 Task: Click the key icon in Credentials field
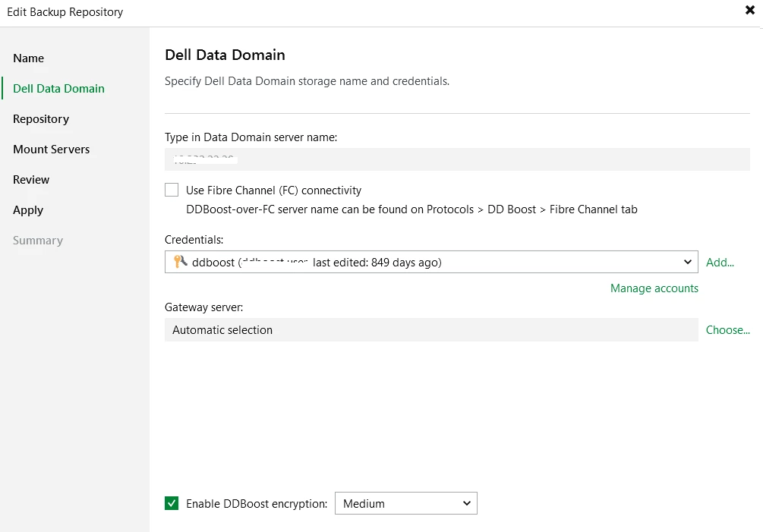pos(180,262)
